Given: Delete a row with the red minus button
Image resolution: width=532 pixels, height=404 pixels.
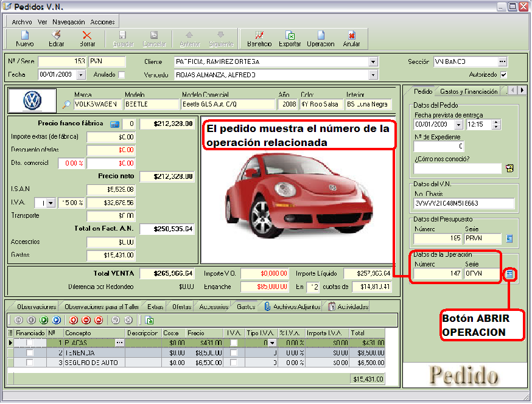Looking at the screenshot, I should pos(86,320).
